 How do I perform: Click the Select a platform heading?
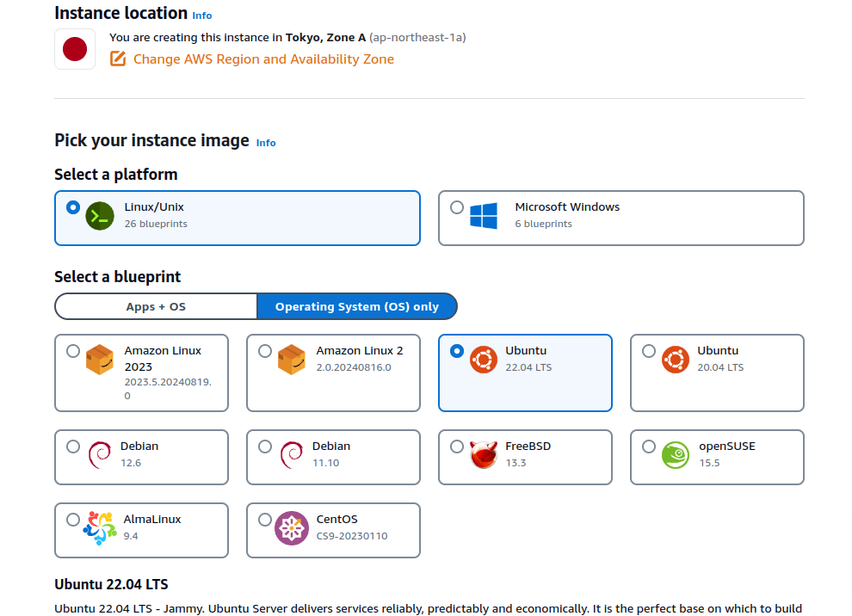pyautogui.click(x=115, y=175)
